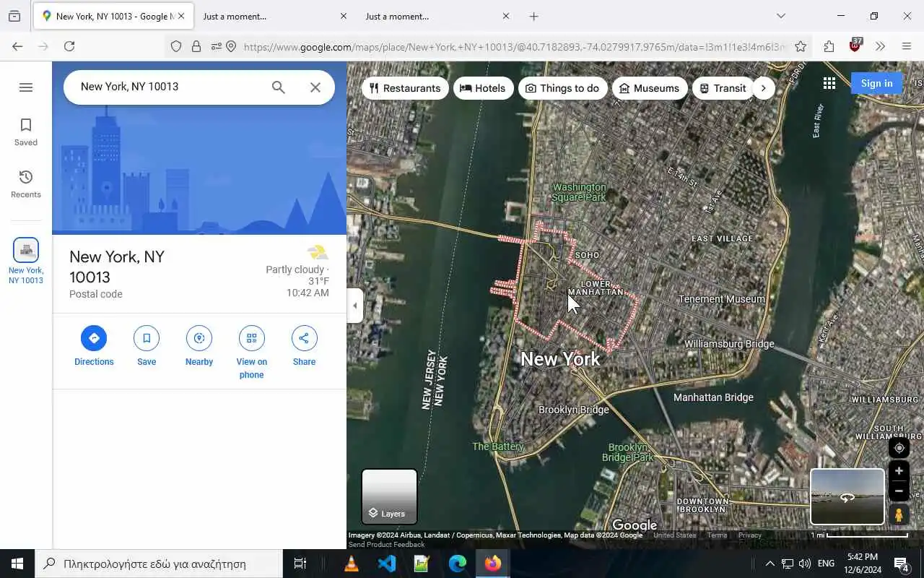The image size is (924, 578).
Task: Click the Tenement Museum map label
Action: [x=721, y=299]
